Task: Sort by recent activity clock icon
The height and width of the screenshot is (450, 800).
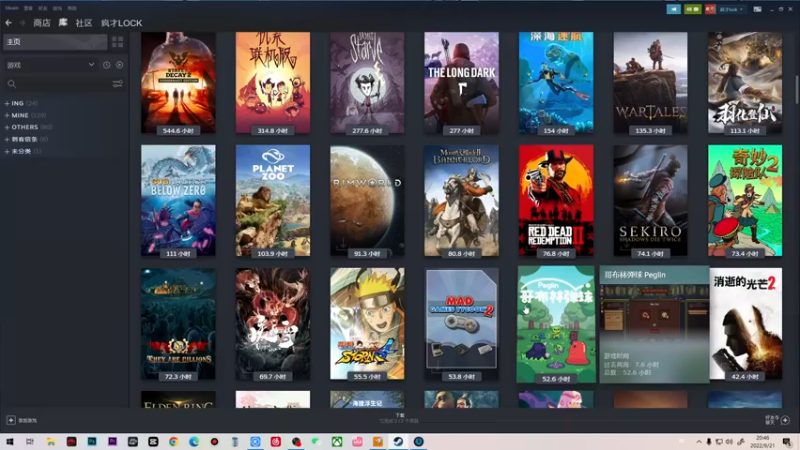Action: point(107,65)
